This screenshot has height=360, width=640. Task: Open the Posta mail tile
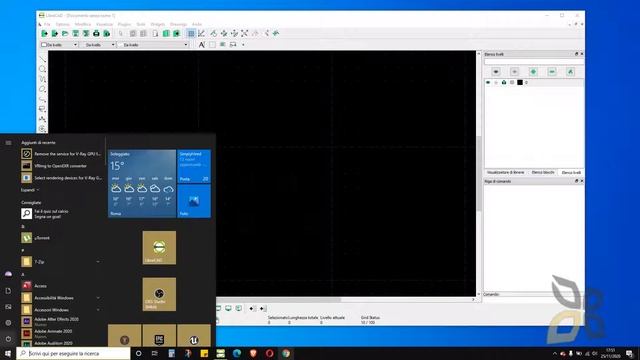point(194,166)
